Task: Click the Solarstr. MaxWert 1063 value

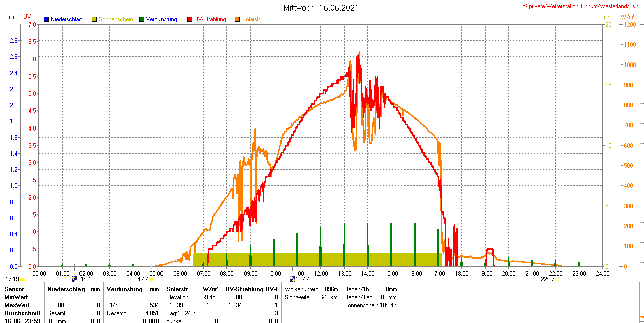Action: (211, 305)
